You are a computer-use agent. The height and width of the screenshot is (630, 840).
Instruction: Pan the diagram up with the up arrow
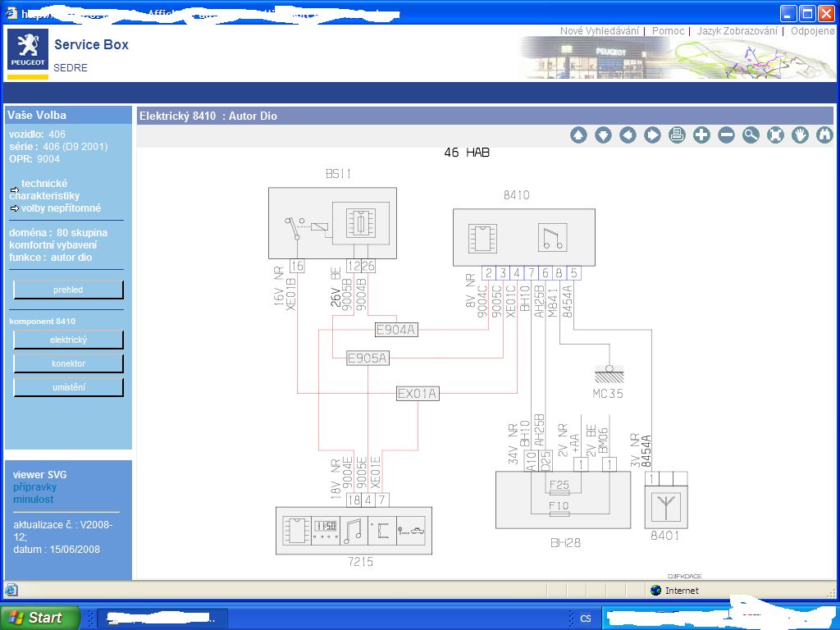(x=578, y=135)
